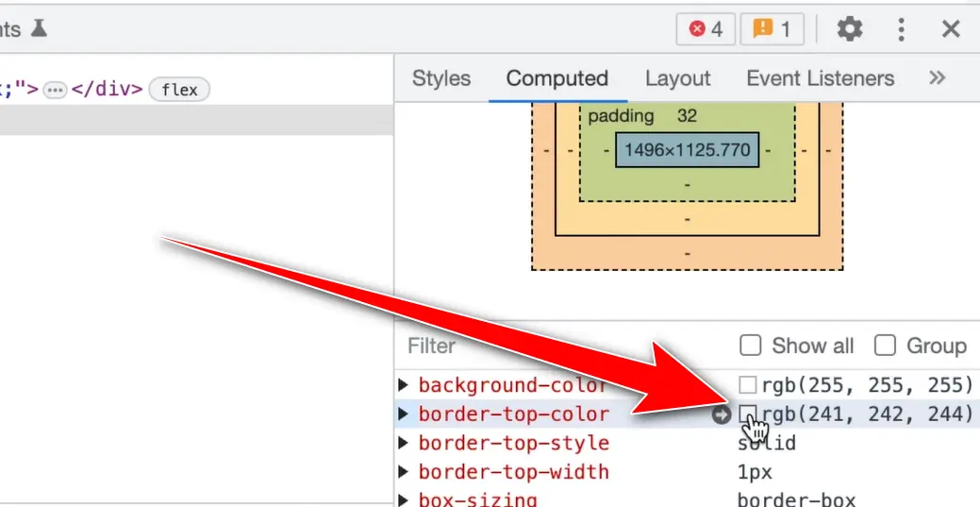Switch to the Styles tab
The height and width of the screenshot is (507, 980).
coord(440,78)
